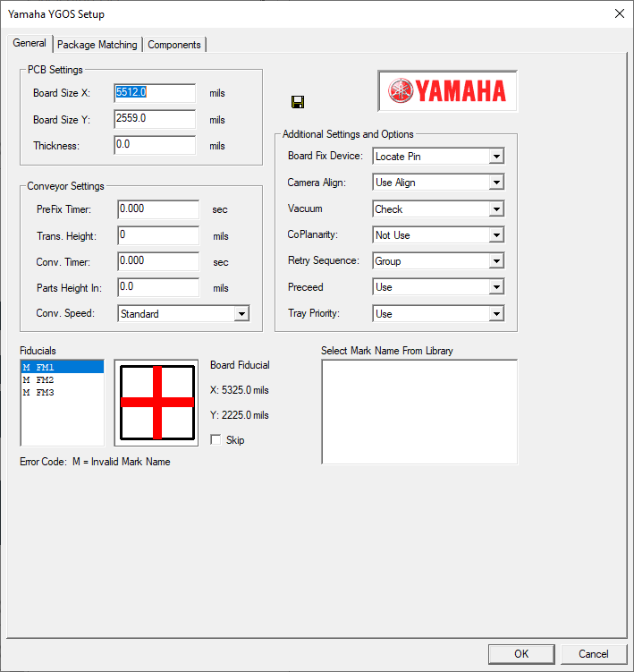Click the Cancel button
The height and width of the screenshot is (672, 634).
point(593,654)
